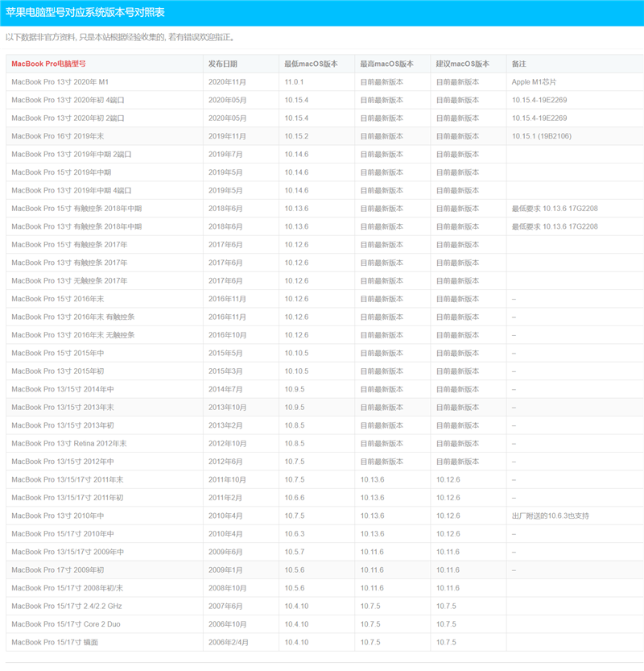Click the 10.6.6 minimum version cell

click(x=295, y=497)
